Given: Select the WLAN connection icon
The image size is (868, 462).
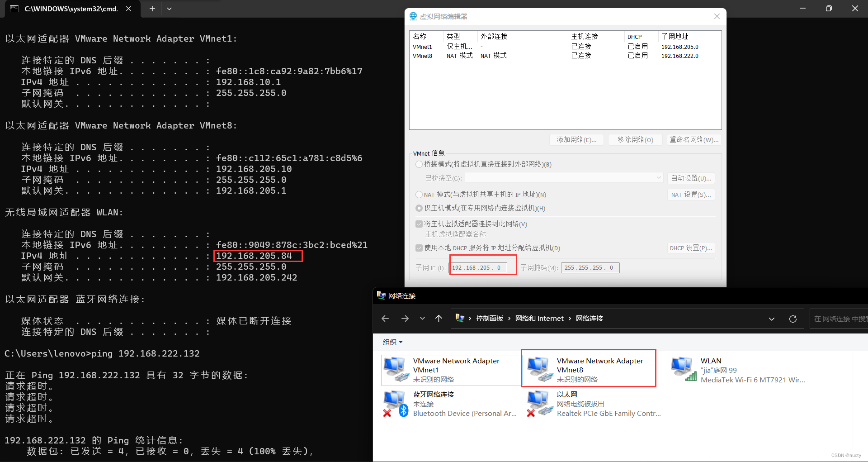Looking at the screenshot, I should [x=683, y=369].
